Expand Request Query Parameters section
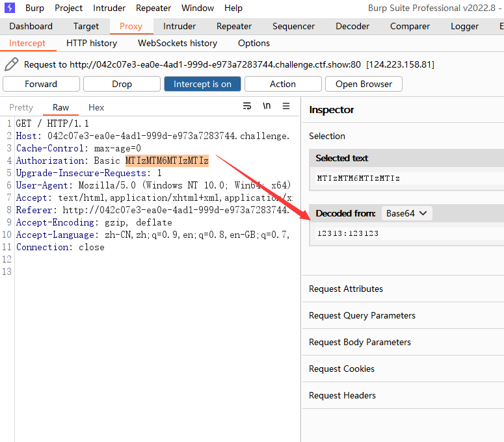Screen dimensions: 504x442 [403, 315]
